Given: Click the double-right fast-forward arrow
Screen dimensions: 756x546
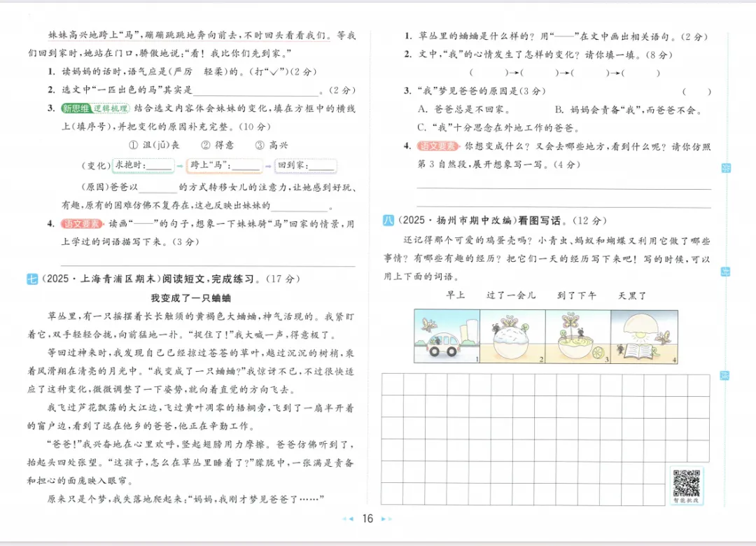Looking at the screenshot, I should (391, 519).
